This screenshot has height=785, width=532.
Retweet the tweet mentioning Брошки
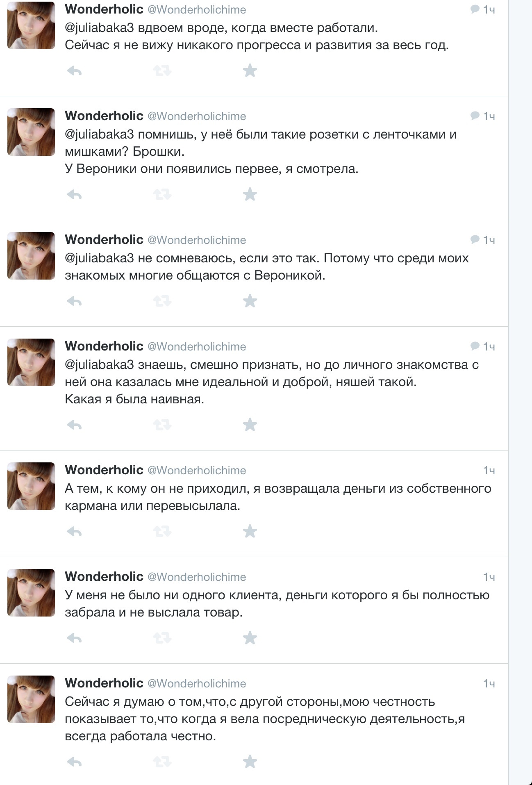pos(162,194)
